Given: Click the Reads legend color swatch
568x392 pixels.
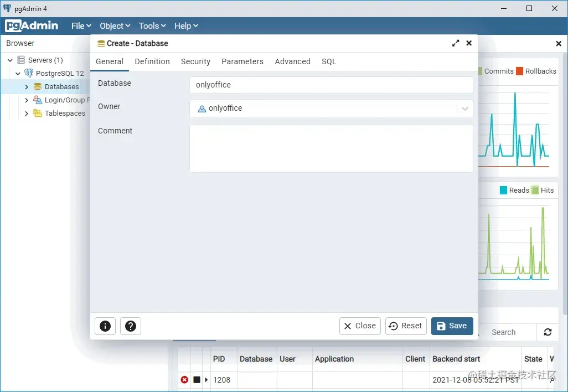Looking at the screenshot, I should [503, 190].
